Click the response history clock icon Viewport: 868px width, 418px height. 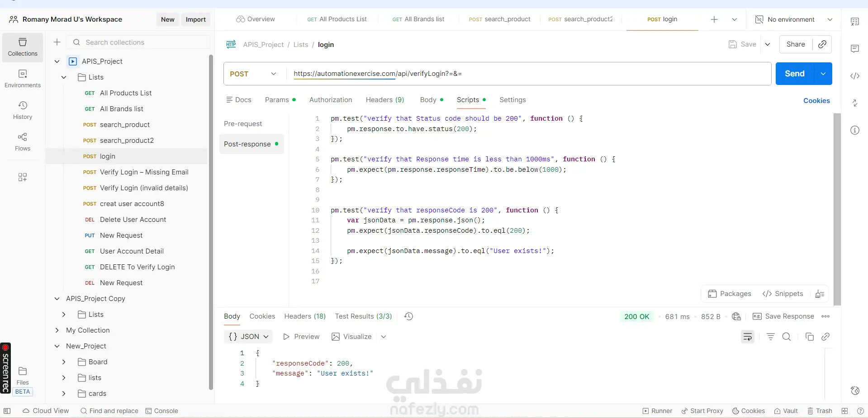tap(408, 316)
